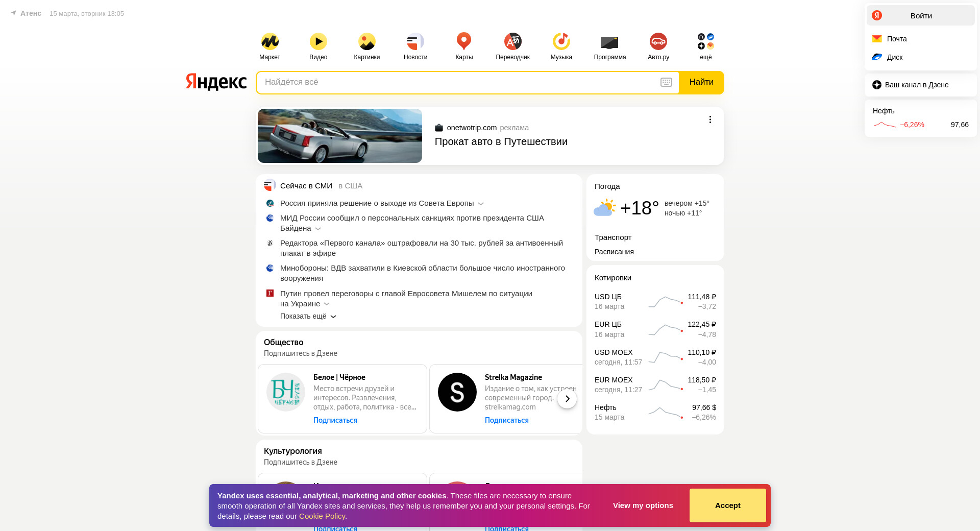Open the Cookie Policy link
980x531 pixels.
point(322,516)
